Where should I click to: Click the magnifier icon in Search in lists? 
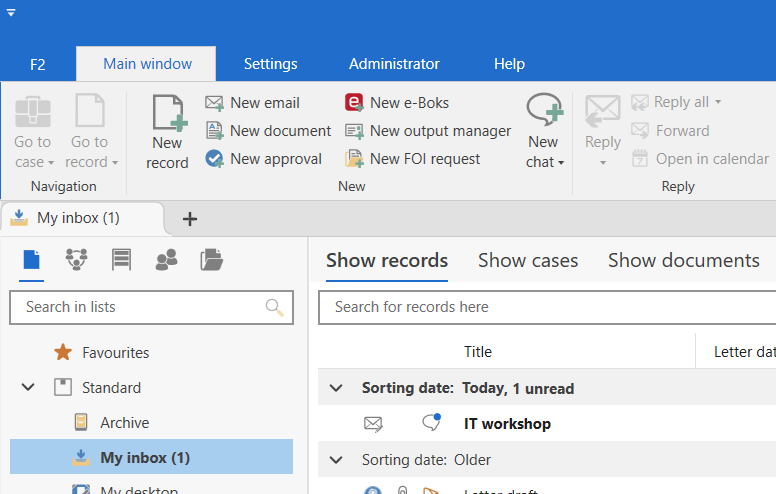(x=275, y=307)
